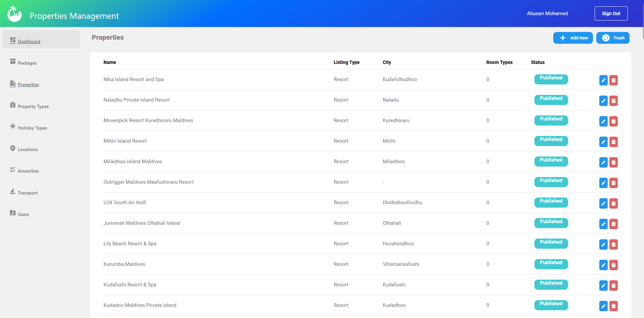Delete Naladhu Private Island Resort

click(613, 101)
